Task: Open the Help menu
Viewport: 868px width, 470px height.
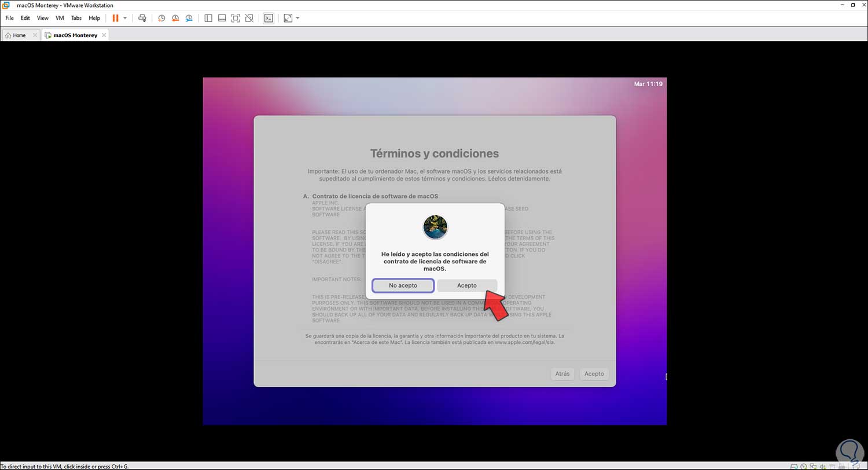Action: coord(94,18)
